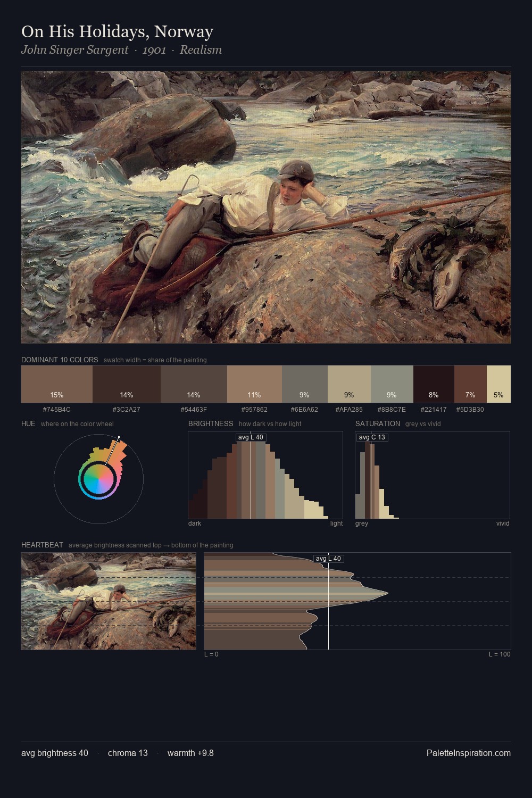
Task: Click the heartbeat scan description caption
Action: [x=151, y=545]
